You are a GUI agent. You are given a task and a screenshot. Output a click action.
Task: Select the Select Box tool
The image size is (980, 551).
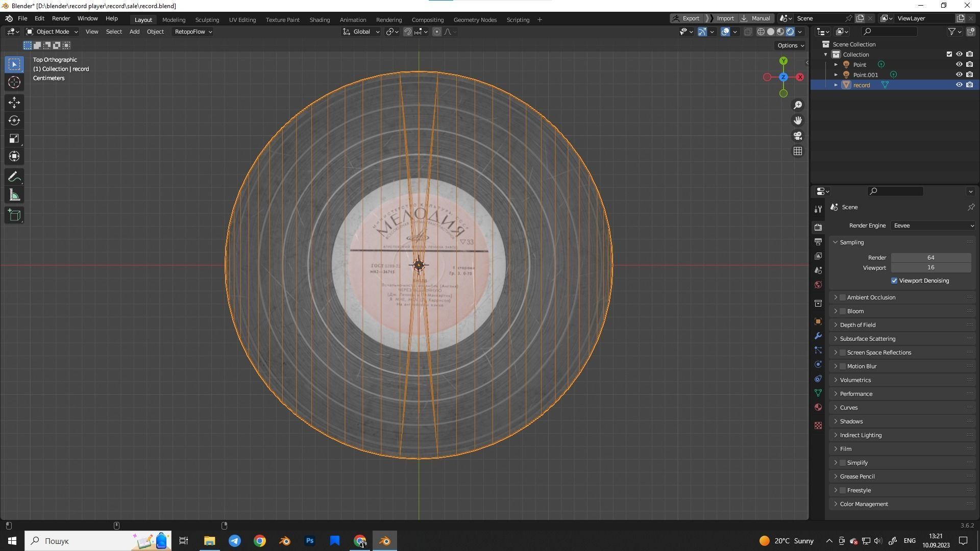click(14, 64)
